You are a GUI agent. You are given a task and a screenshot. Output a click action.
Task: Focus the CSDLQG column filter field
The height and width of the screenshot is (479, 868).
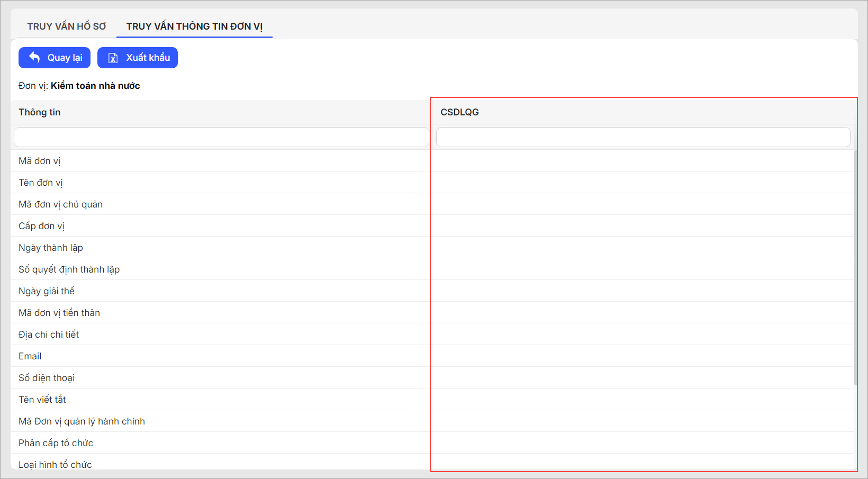point(643,137)
